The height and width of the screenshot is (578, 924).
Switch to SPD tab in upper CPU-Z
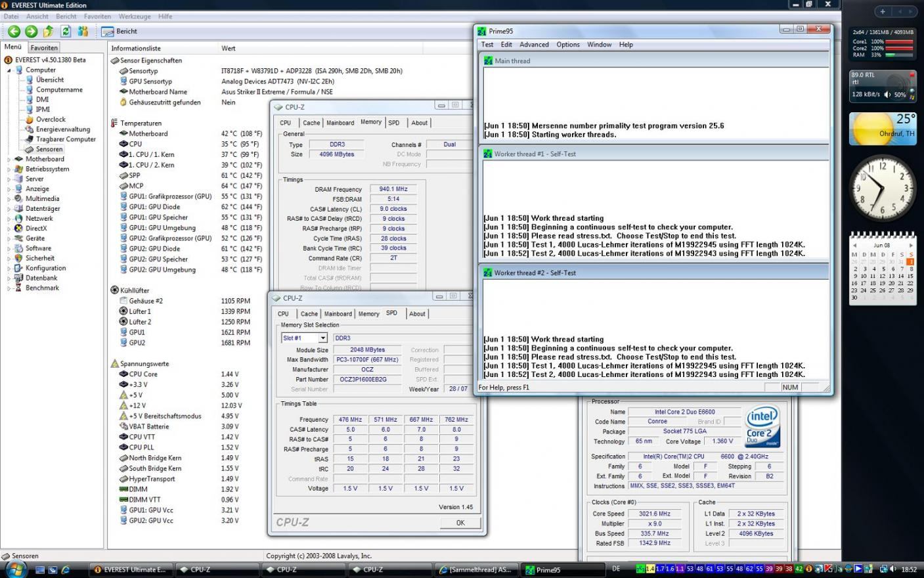[x=393, y=123]
